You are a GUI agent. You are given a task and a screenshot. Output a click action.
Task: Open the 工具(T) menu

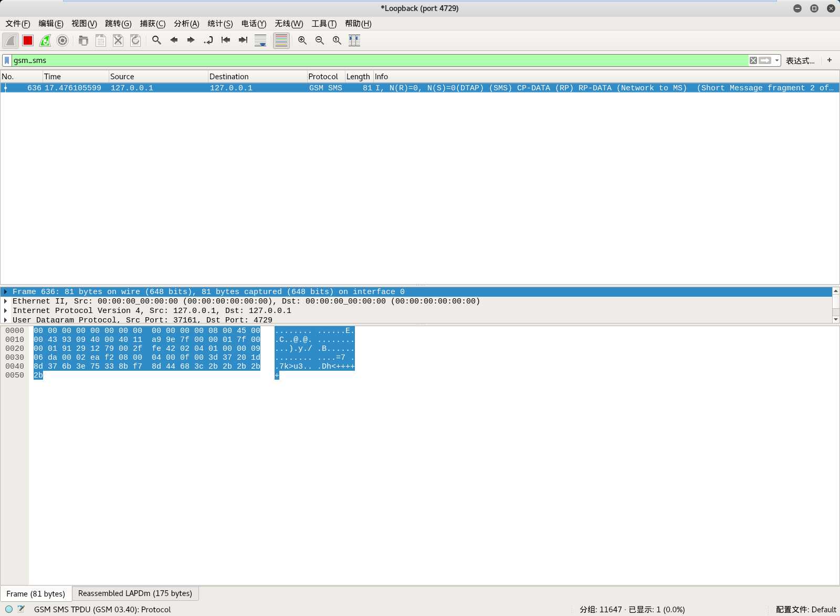click(x=324, y=24)
